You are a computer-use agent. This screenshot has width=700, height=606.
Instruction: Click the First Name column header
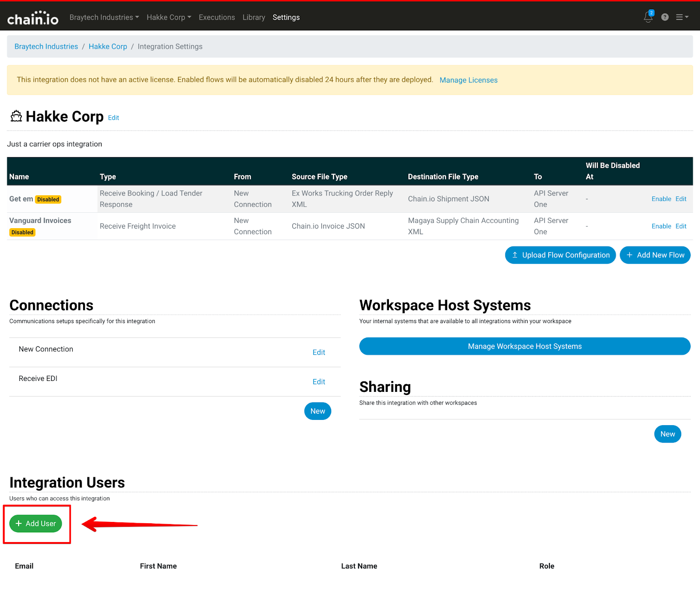(158, 566)
